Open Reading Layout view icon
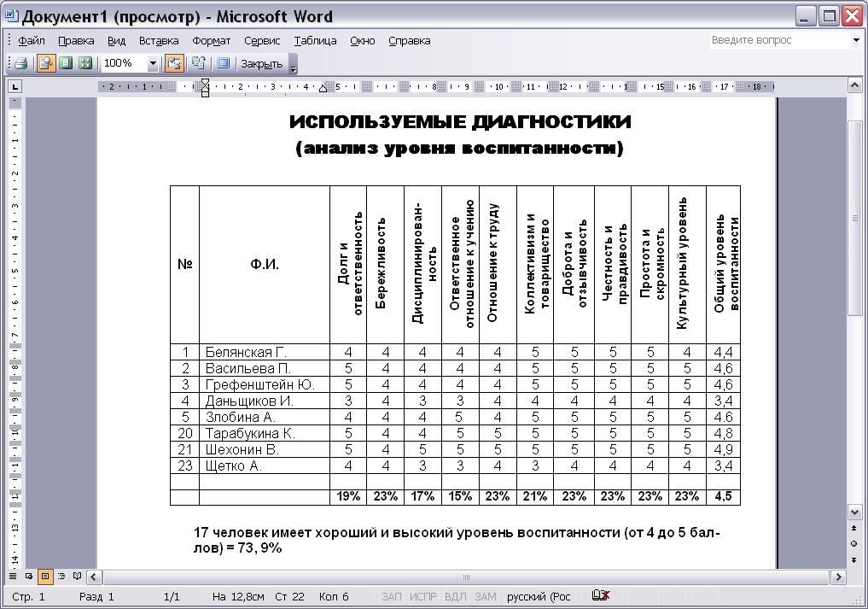This screenshot has height=609, width=868. click(77, 576)
